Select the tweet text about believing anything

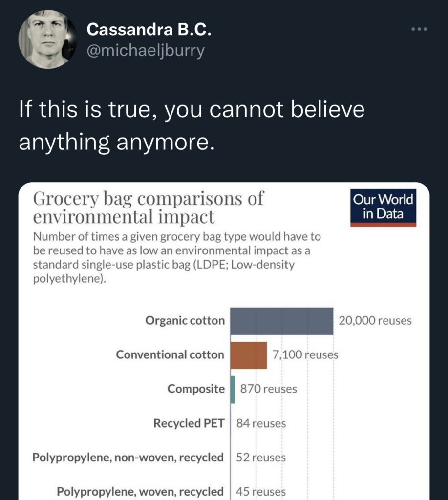click(192, 127)
